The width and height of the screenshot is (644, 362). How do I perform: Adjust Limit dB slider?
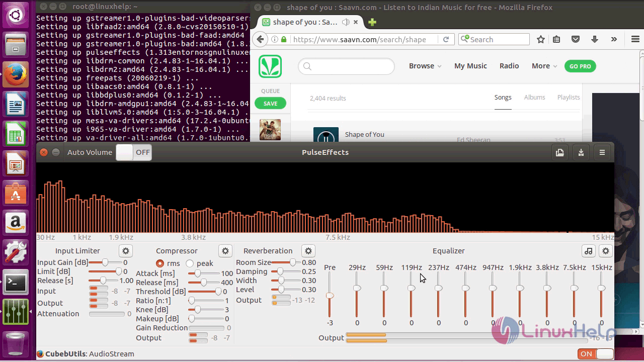(105, 271)
